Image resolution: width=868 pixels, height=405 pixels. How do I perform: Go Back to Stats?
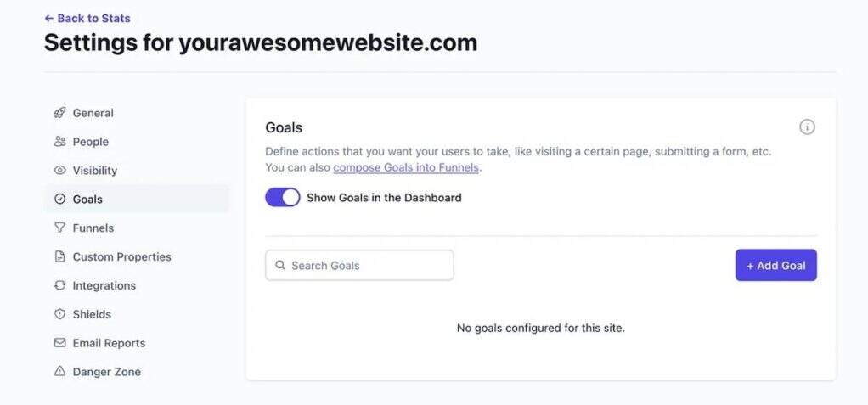87,18
